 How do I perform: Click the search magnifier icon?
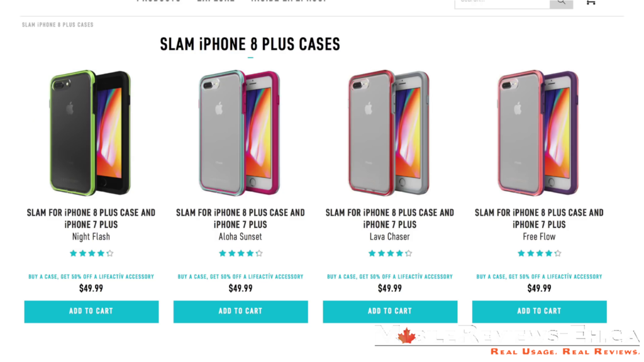(561, 3)
